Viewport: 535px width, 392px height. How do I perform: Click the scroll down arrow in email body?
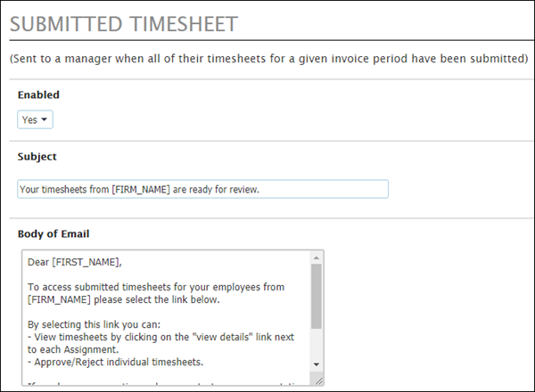click(x=317, y=364)
